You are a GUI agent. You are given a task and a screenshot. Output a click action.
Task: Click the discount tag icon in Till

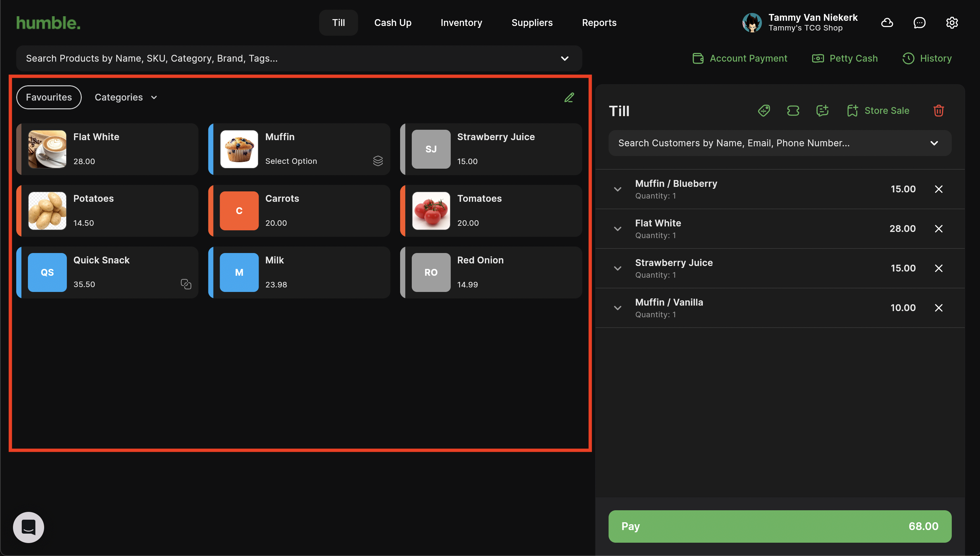pos(764,111)
